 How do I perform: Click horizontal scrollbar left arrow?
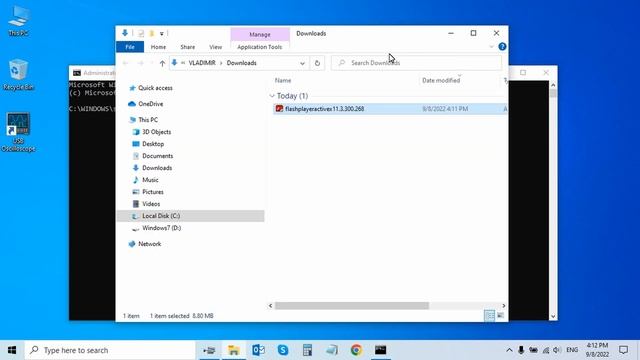pyautogui.click(x=270, y=306)
